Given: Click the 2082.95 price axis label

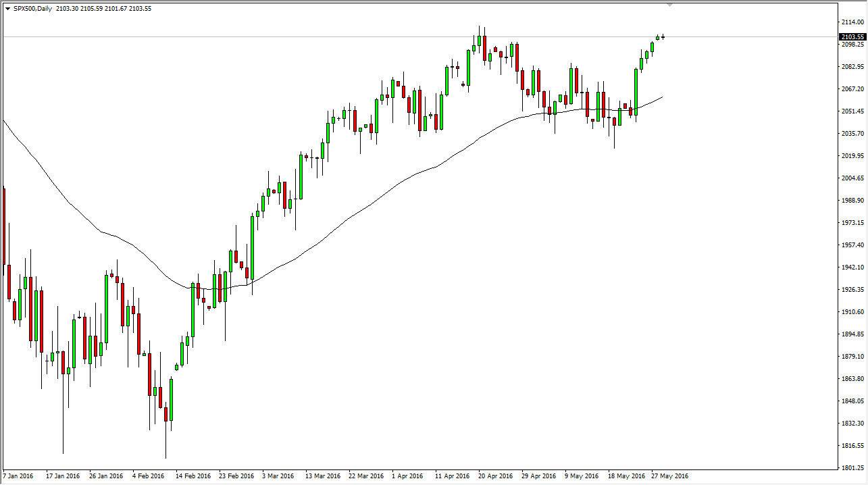Looking at the screenshot, I should 852,67.
